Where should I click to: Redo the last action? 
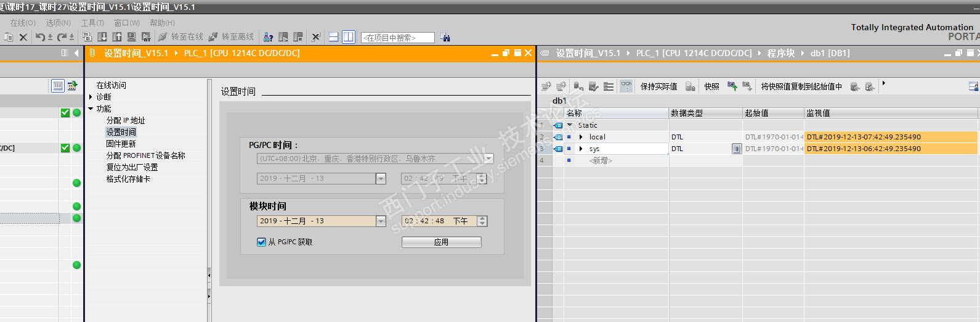pyautogui.click(x=62, y=37)
